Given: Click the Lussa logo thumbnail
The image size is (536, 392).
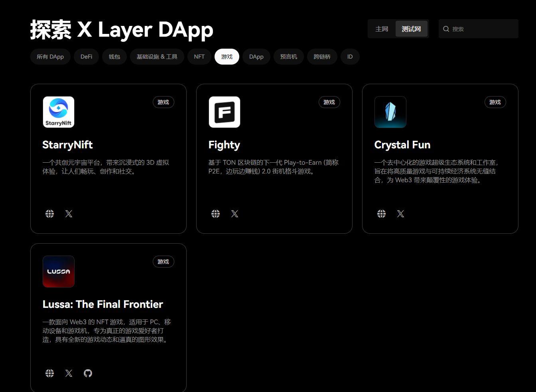Looking at the screenshot, I should [x=59, y=272].
